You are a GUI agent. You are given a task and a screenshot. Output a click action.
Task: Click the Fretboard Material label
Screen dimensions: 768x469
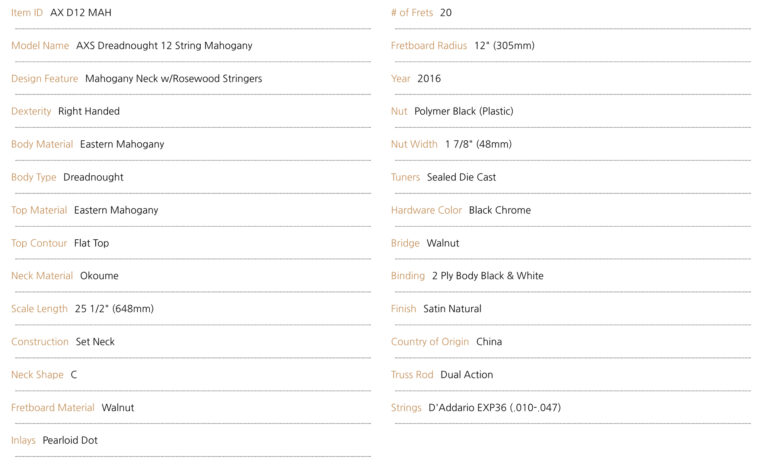53,407
